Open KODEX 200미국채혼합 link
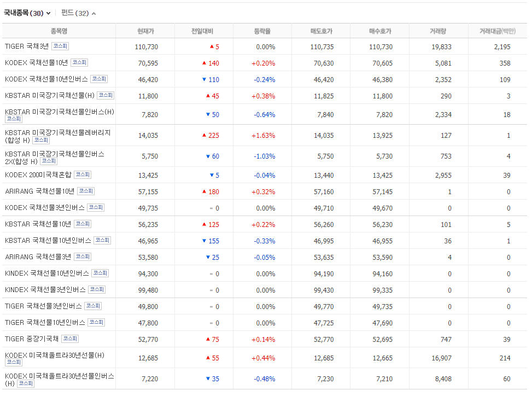This screenshot has height=396, width=532. (38, 175)
